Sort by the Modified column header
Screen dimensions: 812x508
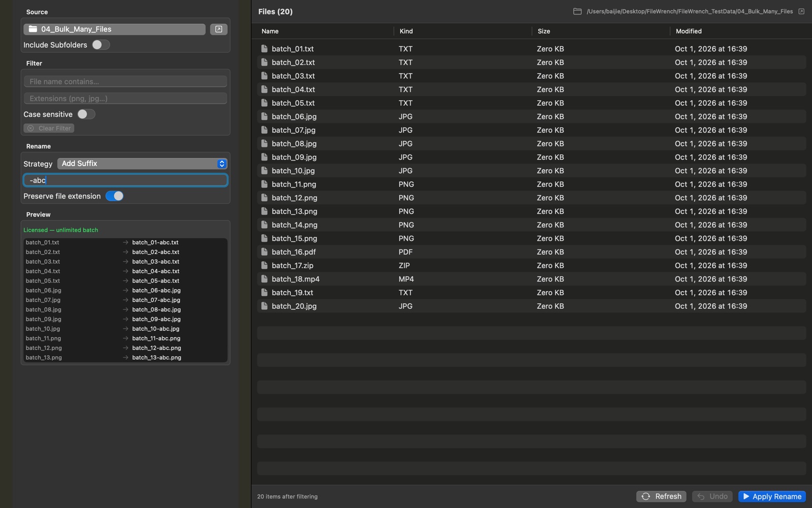(689, 31)
